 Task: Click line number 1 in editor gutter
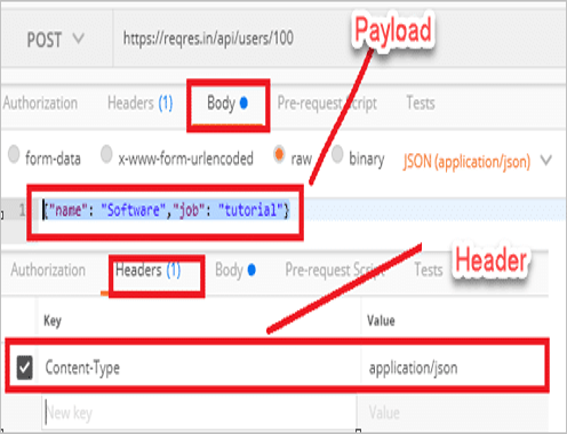22,210
